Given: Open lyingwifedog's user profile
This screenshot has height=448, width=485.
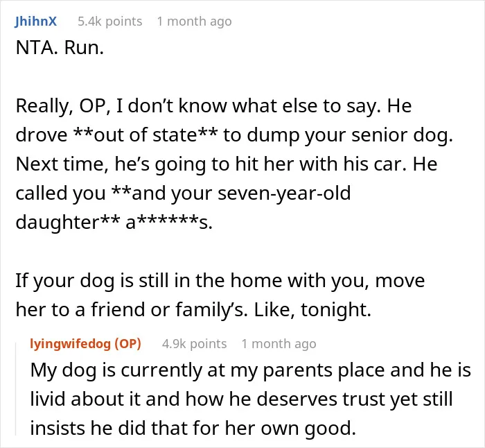Looking at the screenshot, I should [71, 344].
